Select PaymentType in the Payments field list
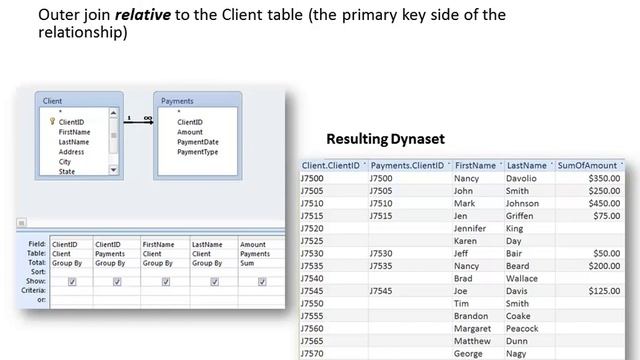This screenshot has height=360, width=640. (198, 152)
